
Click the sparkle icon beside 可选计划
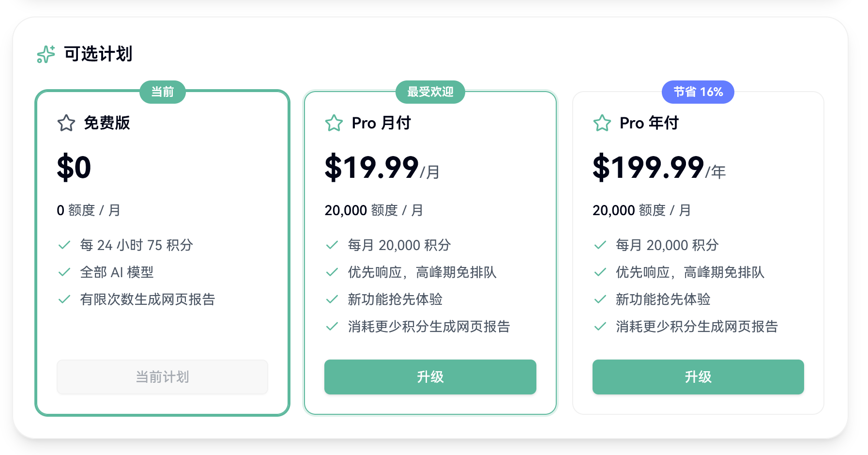(x=46, y=54)
